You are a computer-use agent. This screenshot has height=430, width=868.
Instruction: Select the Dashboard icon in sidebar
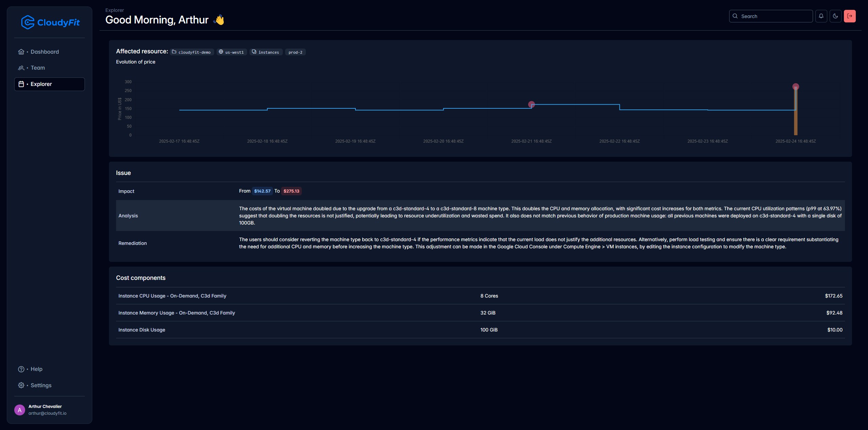[x=21, y=52]
